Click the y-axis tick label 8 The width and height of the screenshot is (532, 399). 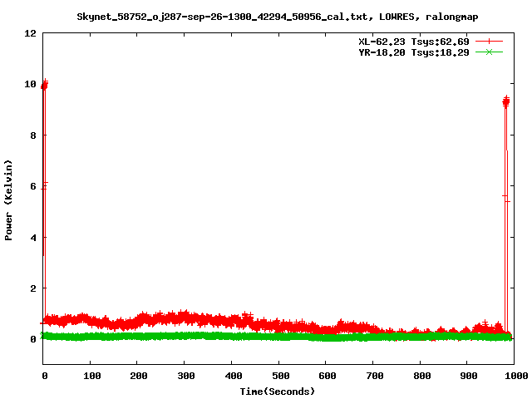coord(33,135)
